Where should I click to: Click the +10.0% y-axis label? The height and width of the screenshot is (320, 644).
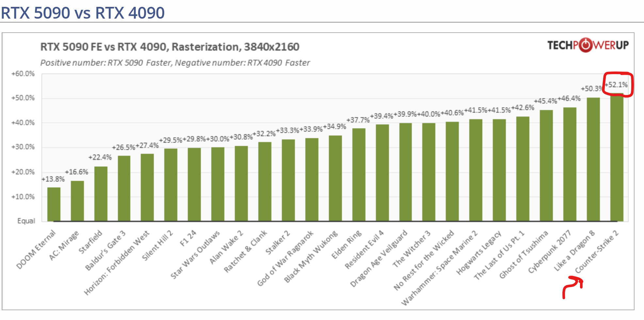point(23,197)
